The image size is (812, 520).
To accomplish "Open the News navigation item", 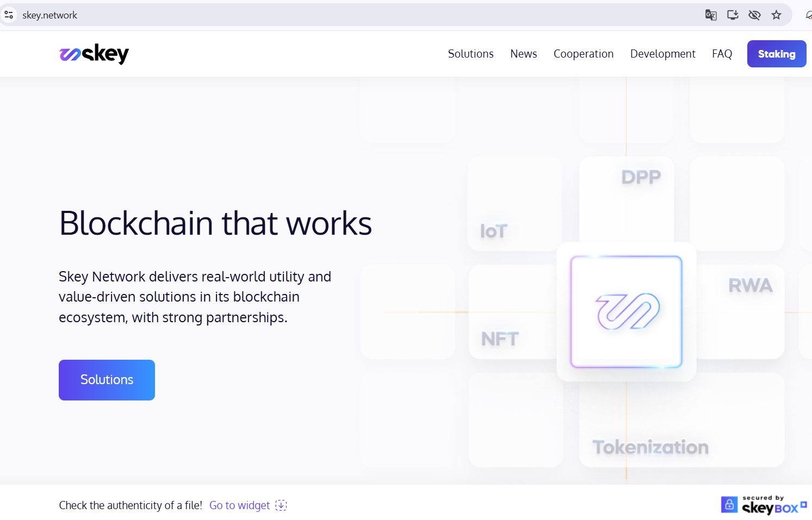I will pos(523,54).
